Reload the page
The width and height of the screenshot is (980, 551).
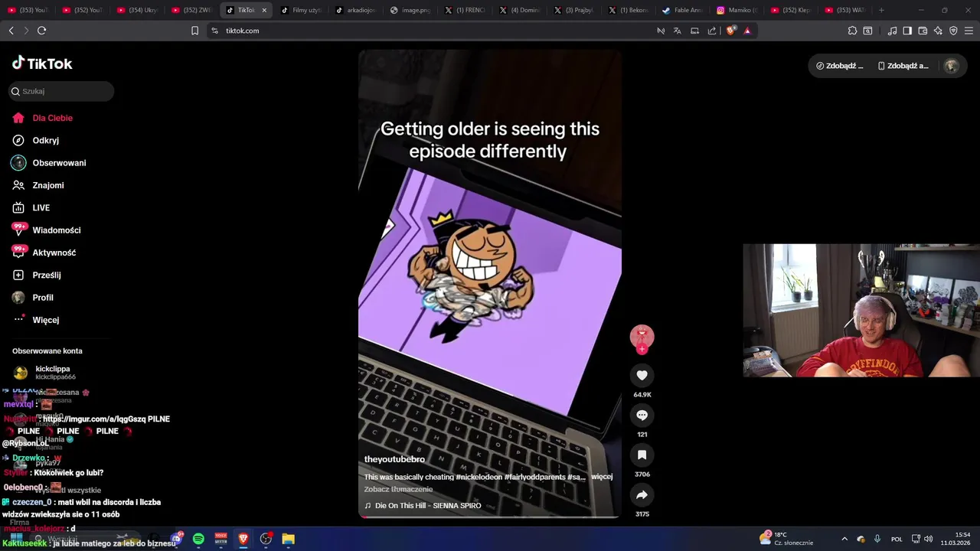click(41, 31)
